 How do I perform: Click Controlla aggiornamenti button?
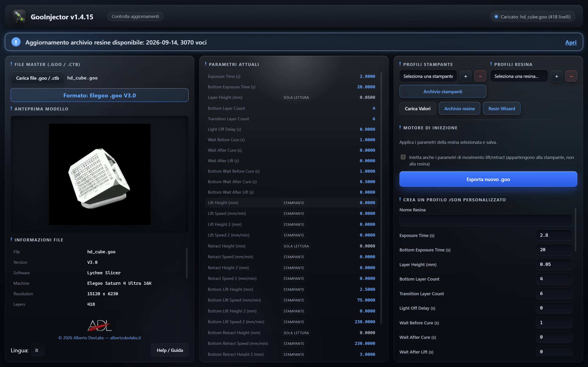pos(135,17)
